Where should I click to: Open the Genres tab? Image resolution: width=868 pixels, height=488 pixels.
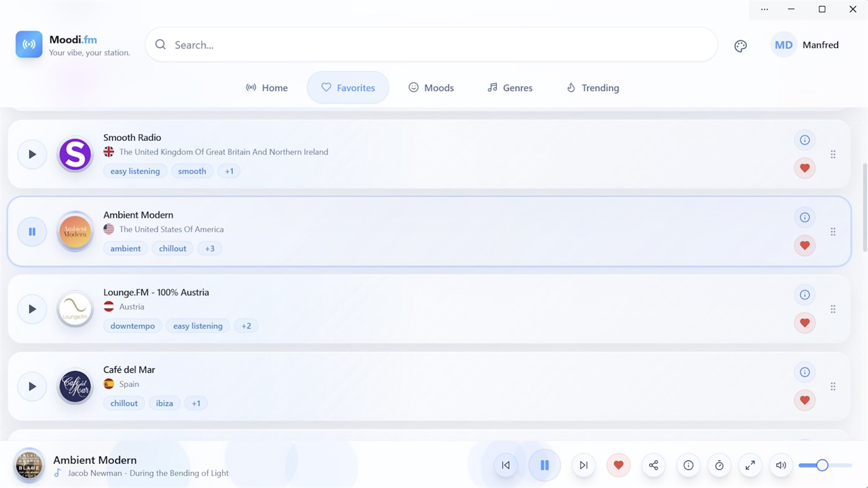click(510, 88)
